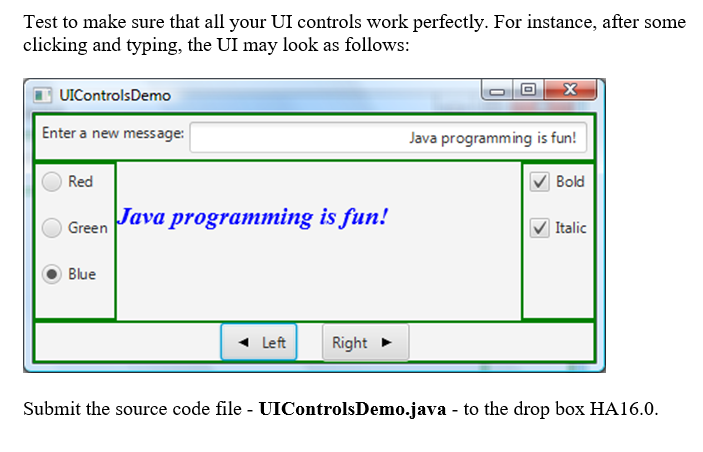Minimize the UIControlsDemo window

click(497, 91)
